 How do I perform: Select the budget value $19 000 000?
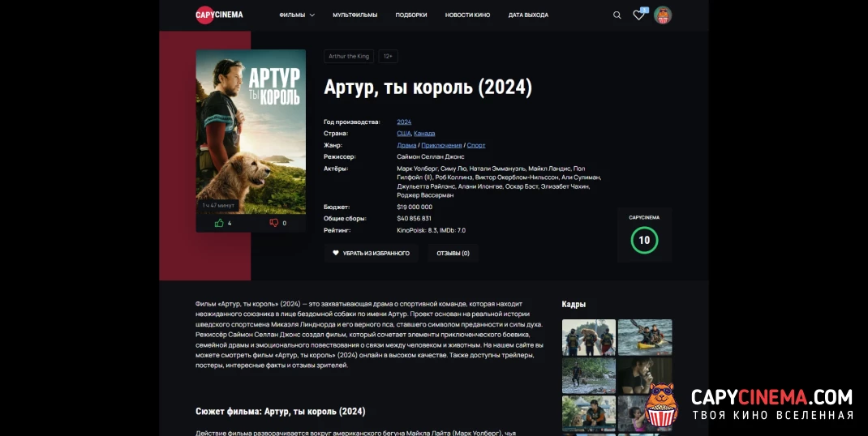click(415, 207)
